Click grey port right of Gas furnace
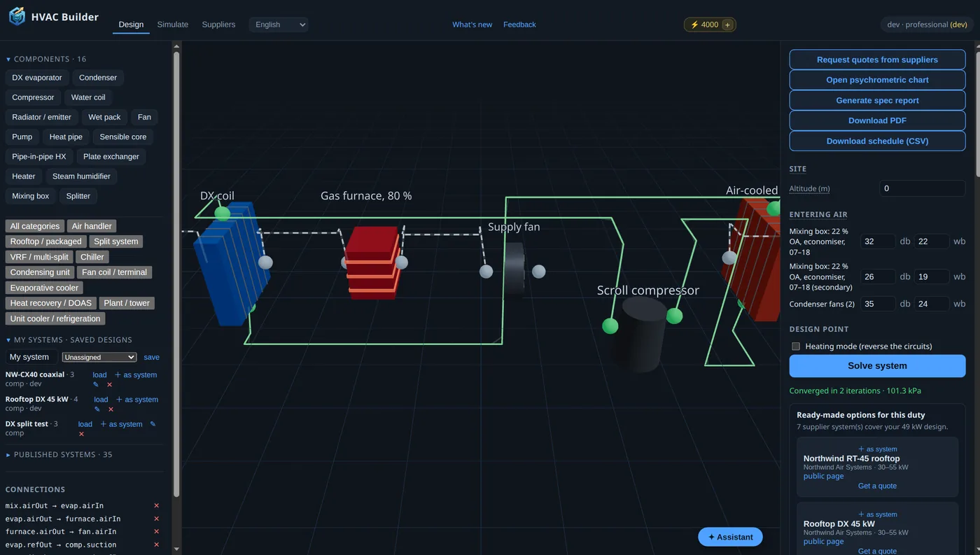The image size is (980, 555). (401, 262)
